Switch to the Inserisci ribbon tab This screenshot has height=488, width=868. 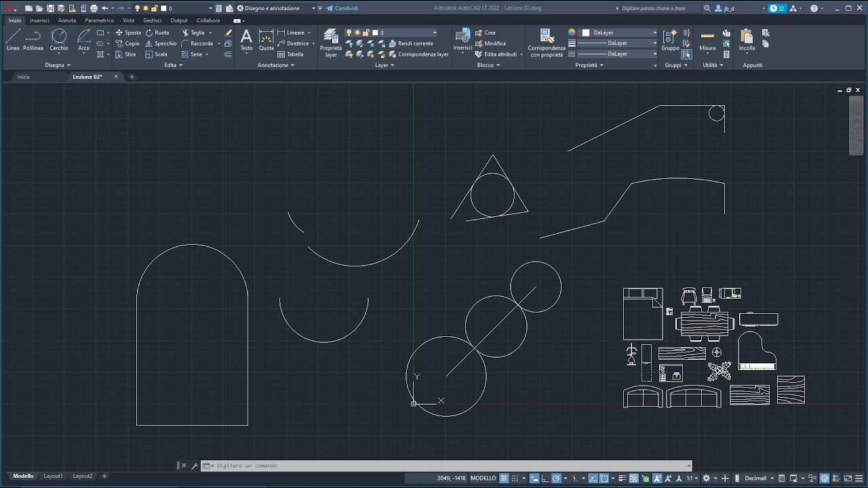[39, 20]
